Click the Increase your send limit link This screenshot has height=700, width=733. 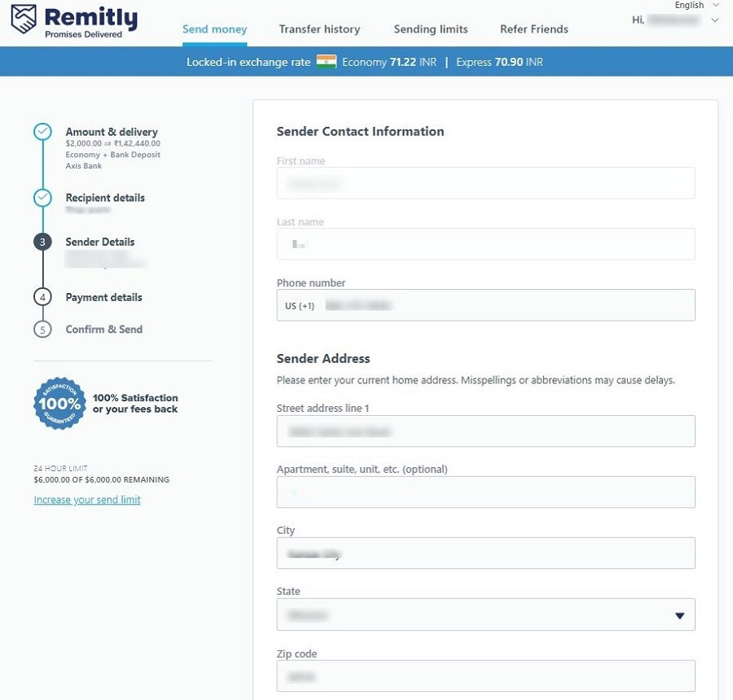coord(87,500)
